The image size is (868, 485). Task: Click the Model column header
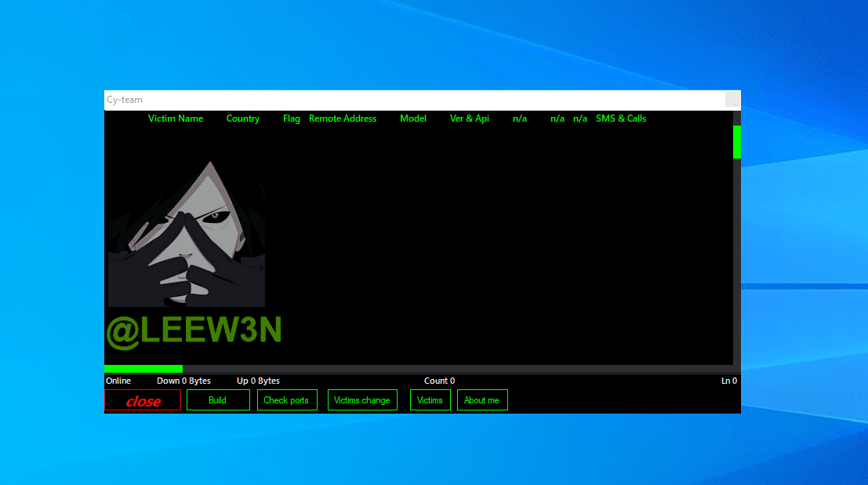coord(413,119)
